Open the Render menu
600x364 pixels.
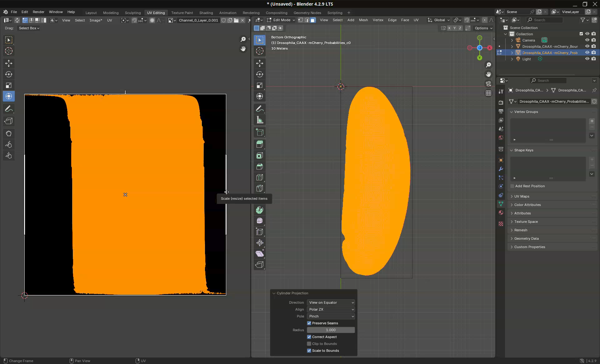coord(38,12)
